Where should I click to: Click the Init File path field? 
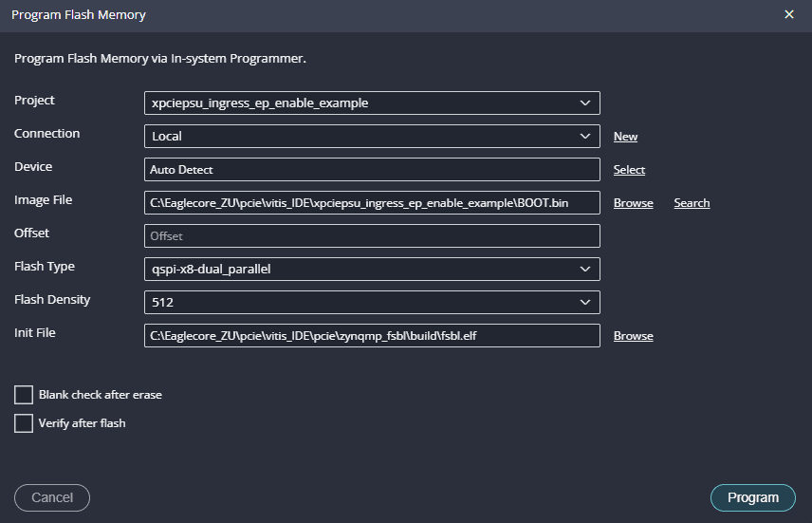371,335
